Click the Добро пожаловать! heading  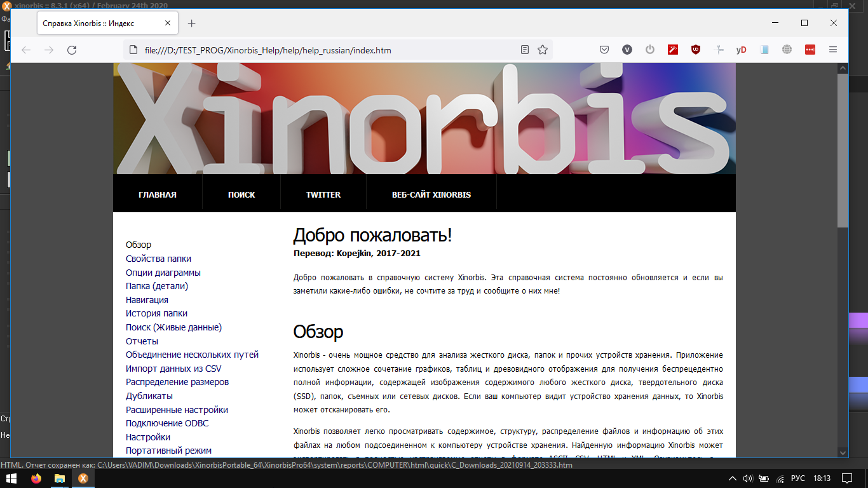[x=372, y=235]
